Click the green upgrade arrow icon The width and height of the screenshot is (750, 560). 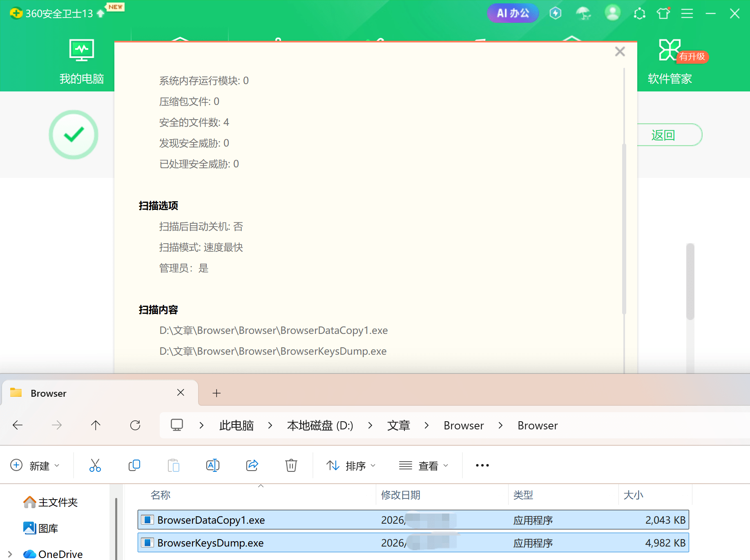tap(100, 13)
